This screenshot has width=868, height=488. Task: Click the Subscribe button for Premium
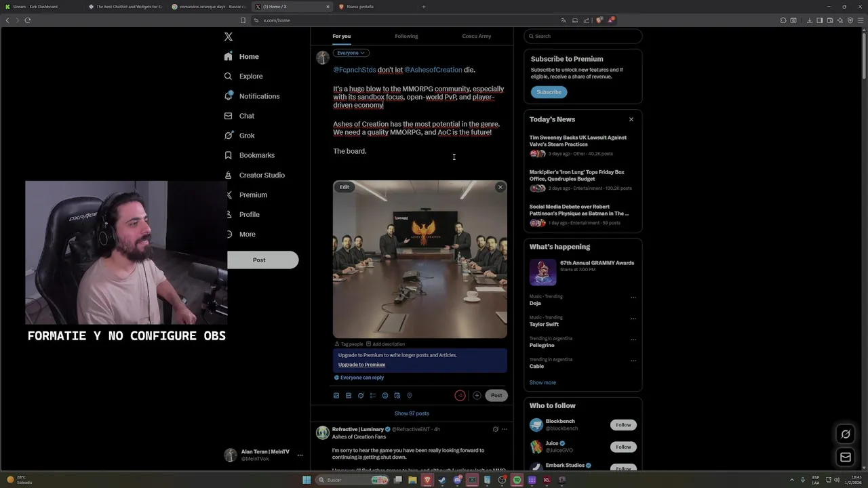click(x=549, y=92)
